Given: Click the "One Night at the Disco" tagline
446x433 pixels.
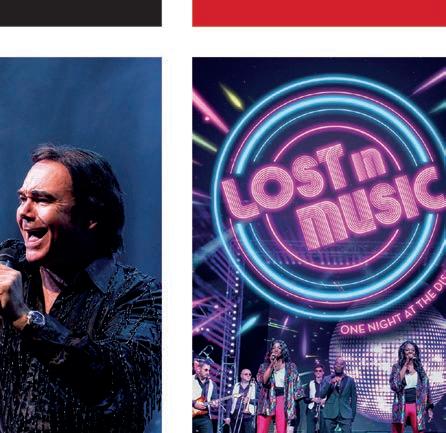Looking at the screenshot, I should click(393, 312).
